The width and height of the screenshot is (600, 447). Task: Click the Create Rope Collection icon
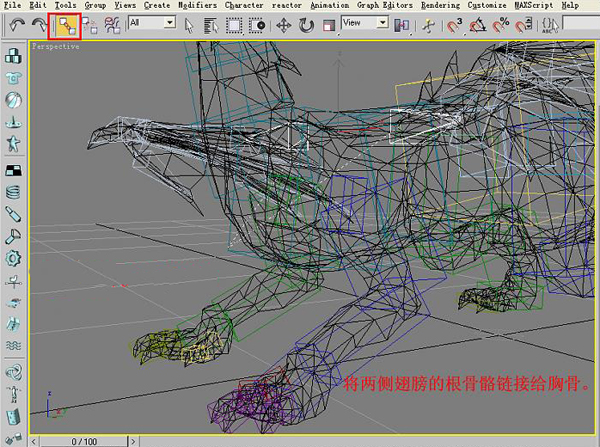pos(13,122)
